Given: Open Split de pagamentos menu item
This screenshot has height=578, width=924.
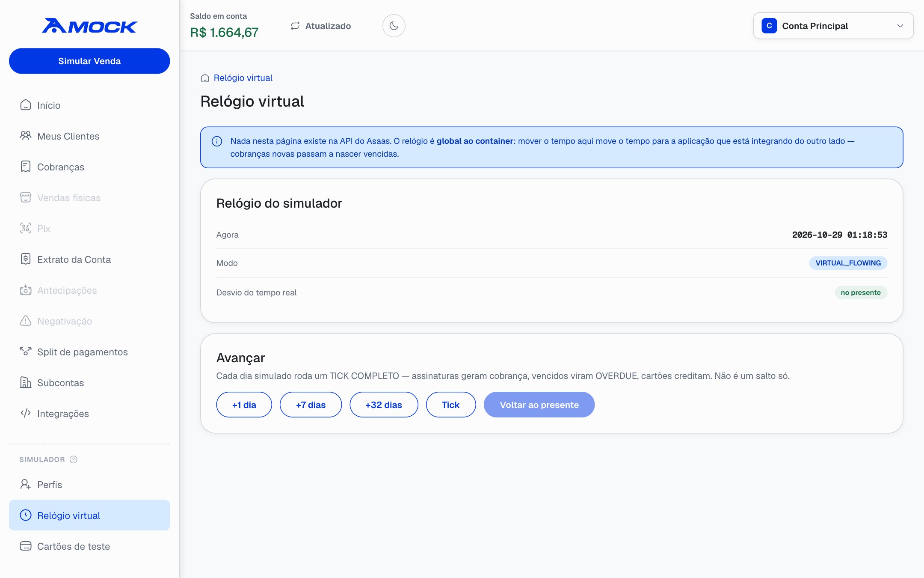Looking at the screenshot, I should point(89,352).
